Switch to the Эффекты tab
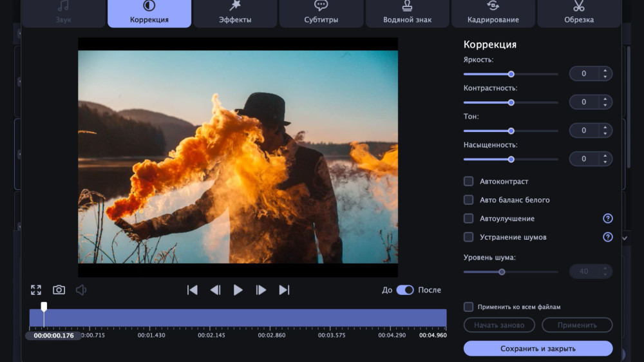 [235, 13]
